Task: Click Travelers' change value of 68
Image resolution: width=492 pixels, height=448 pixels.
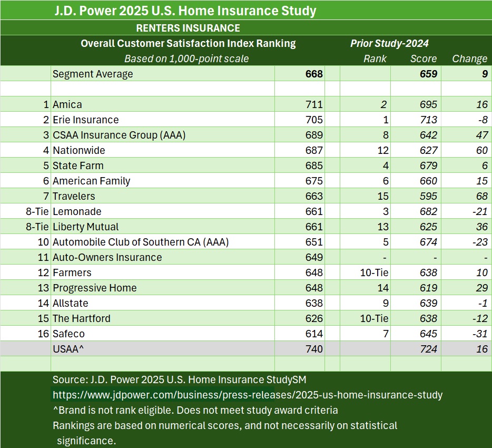Action: pos(481,196)
